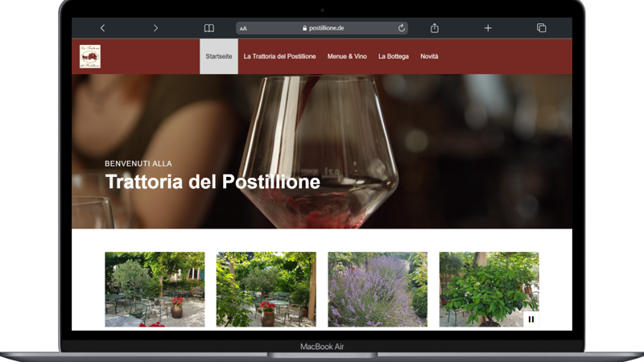Select the Startseite navigation tab

pos(219,56)
